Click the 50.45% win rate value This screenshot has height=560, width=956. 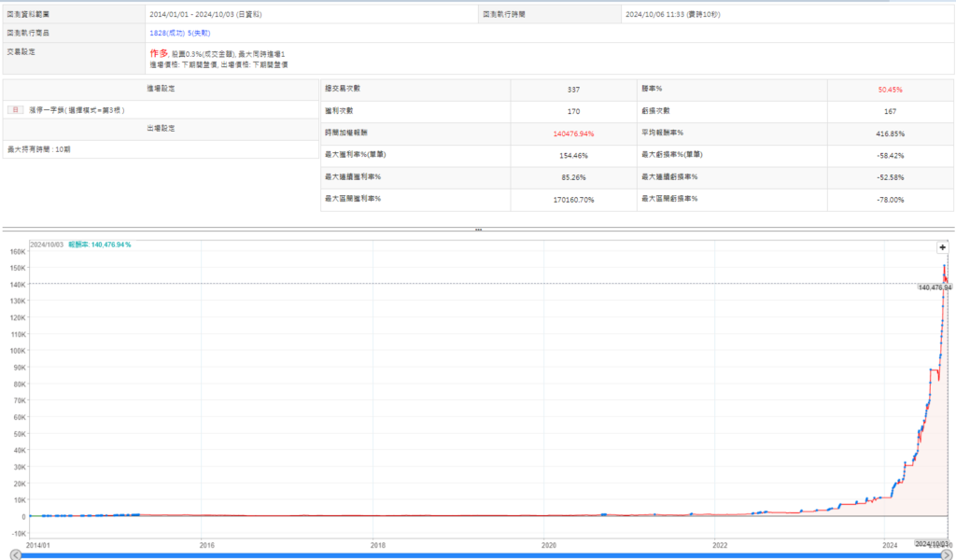pos(889,90)
